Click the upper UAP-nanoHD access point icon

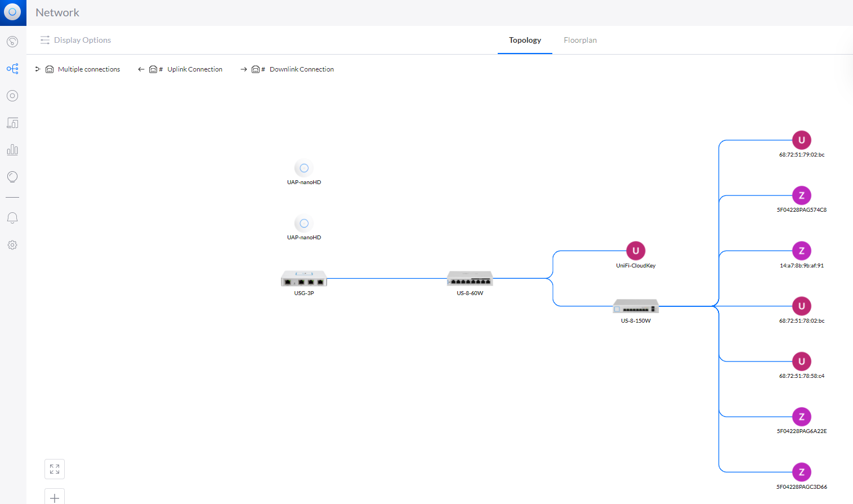click(x=304, y=168)
